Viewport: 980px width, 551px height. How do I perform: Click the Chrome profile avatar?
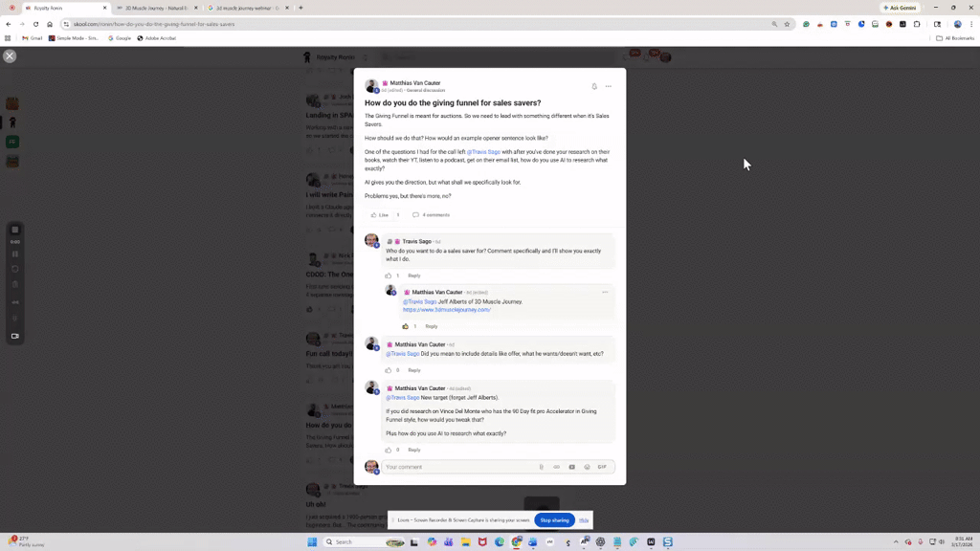[x=957, y=24]
